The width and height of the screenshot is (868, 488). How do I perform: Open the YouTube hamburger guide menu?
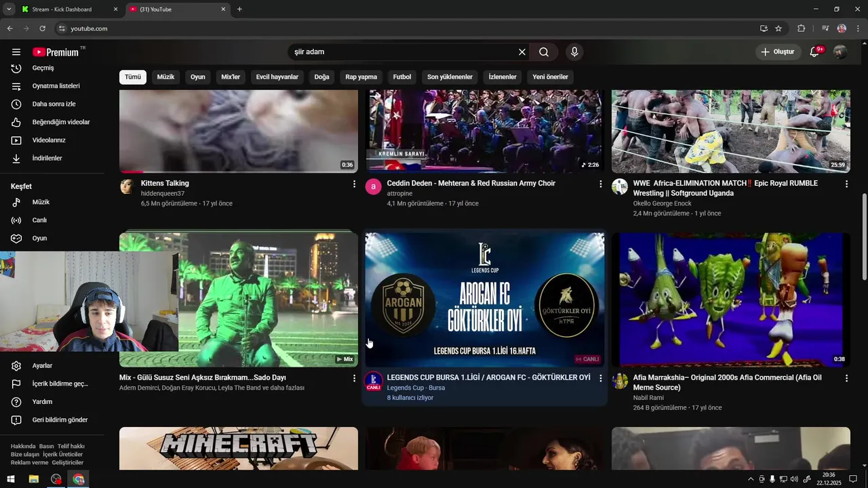click(16, 52)
